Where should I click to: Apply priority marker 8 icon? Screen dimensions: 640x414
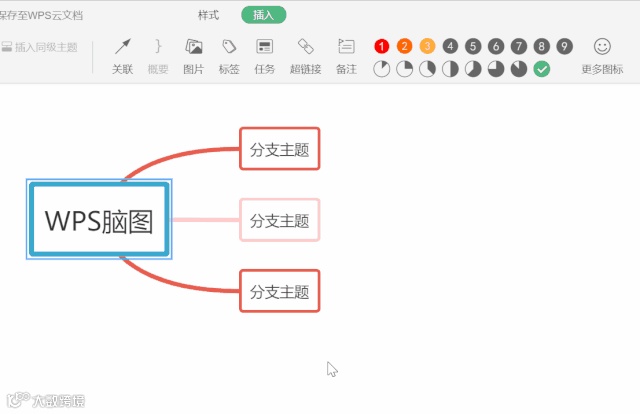click(542, 46)
